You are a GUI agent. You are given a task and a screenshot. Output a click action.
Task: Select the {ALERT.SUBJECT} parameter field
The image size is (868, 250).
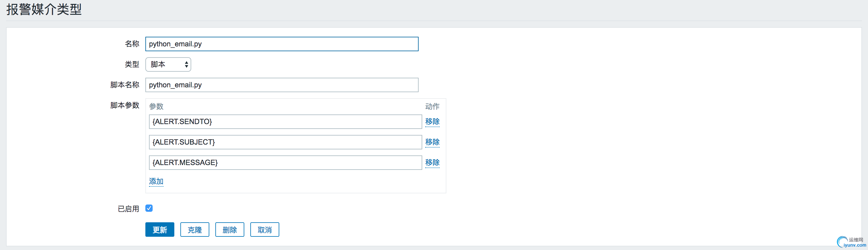click(285, 142)
